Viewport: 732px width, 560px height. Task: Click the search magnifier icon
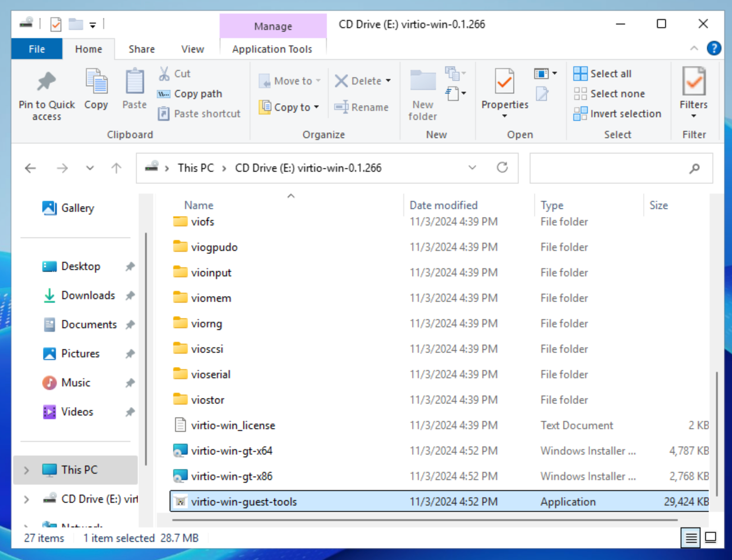[694, 169]
